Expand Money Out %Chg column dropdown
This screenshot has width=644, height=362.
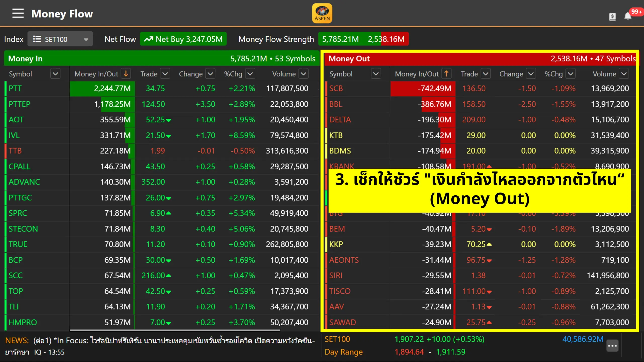click(571, 74)
